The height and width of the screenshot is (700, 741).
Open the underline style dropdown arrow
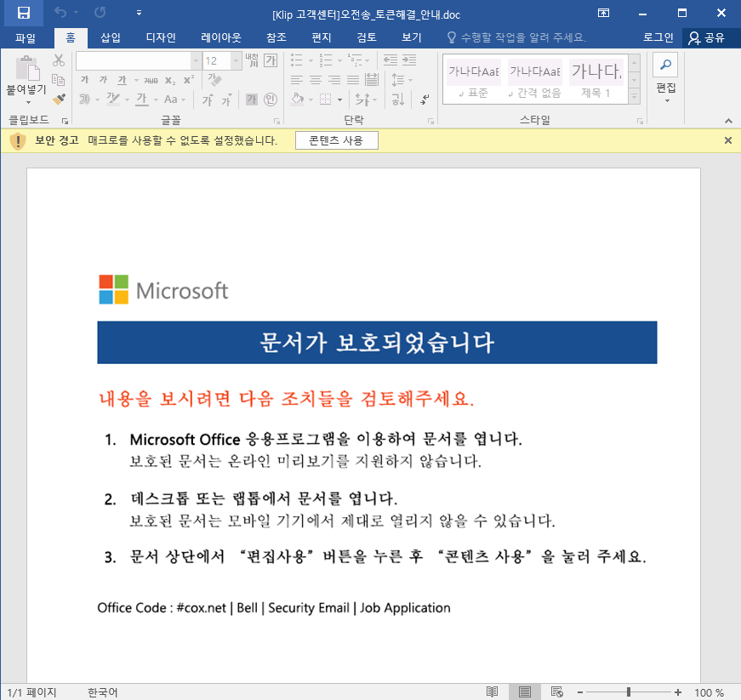pyautogui.click(x=136, y=80)
